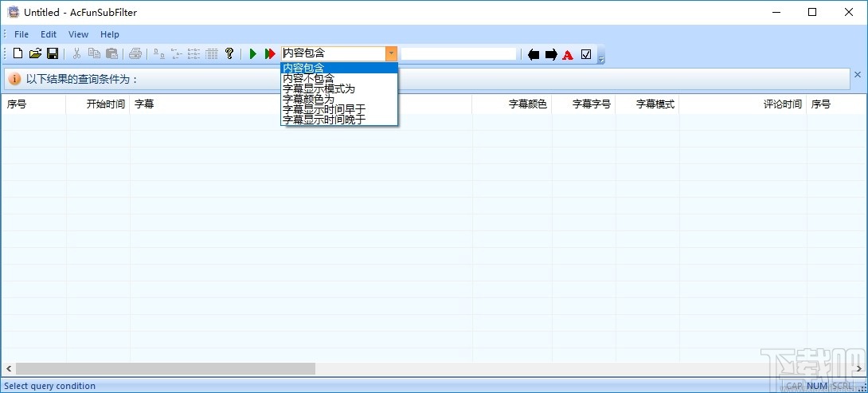Sort by the 字幕字号 column header

click(584, 104)
